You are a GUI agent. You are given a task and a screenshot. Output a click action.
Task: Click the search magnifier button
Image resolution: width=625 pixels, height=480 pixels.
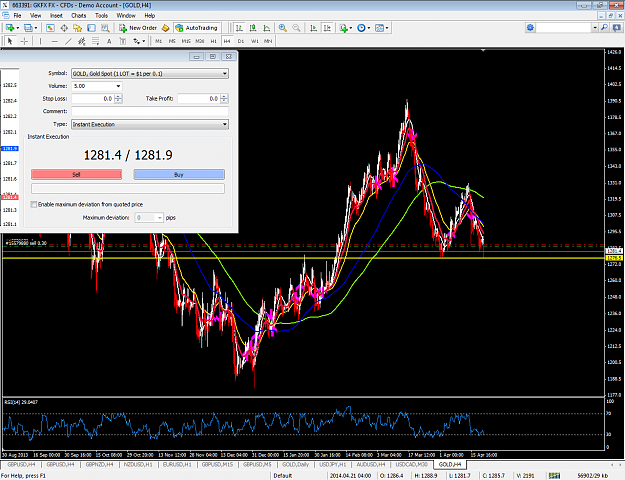point(605,28)
